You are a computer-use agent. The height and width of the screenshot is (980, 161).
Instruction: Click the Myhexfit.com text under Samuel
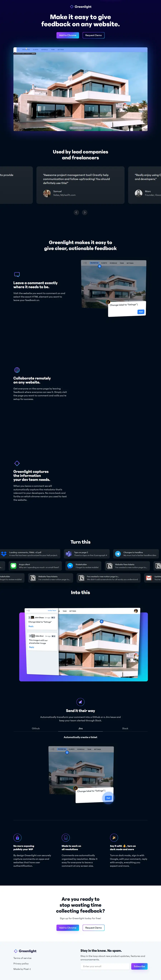pos(64,195)
